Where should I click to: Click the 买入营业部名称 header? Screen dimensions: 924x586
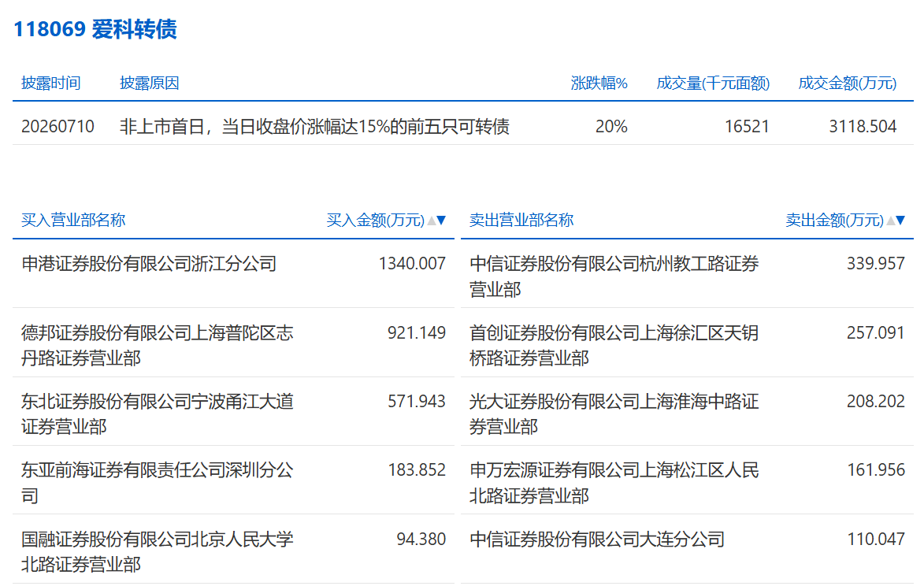[73, 221]
